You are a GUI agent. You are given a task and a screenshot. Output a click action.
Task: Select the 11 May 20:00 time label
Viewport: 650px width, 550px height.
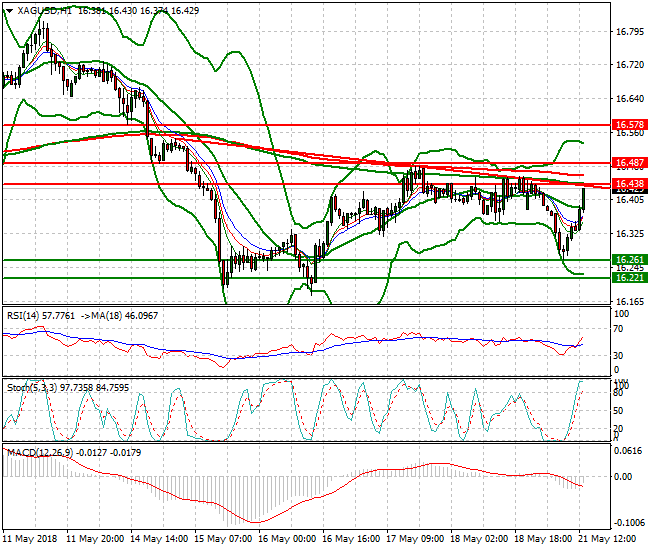(95, 539)
